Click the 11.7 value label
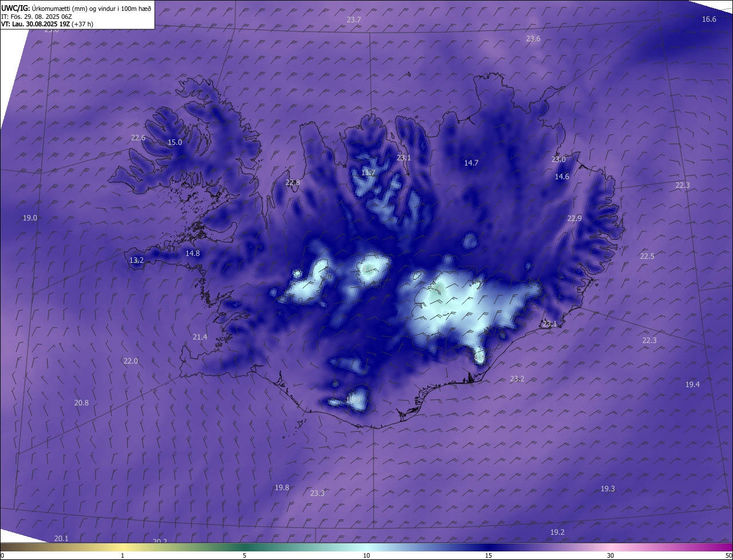Viewport: 733px width, 560px height. point(368,173)
